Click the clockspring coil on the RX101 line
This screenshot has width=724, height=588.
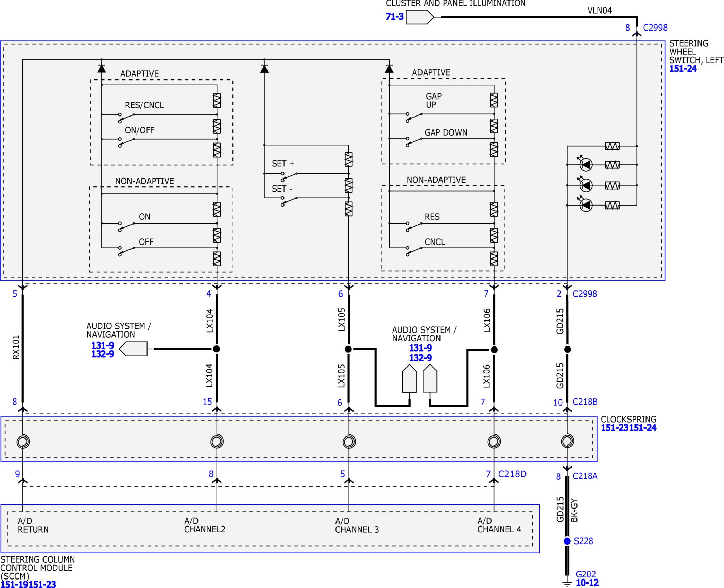coord(23,442)
